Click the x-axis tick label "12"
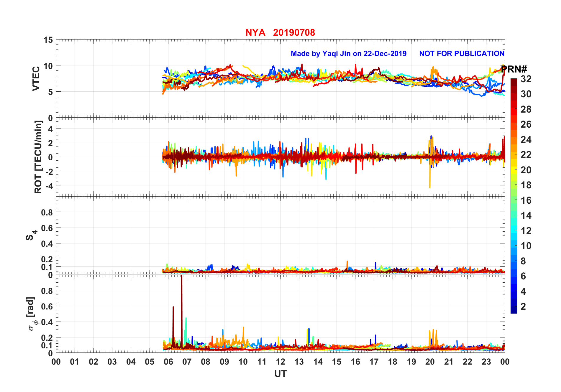Screen dimensions: 561x392 coord(280,362)
